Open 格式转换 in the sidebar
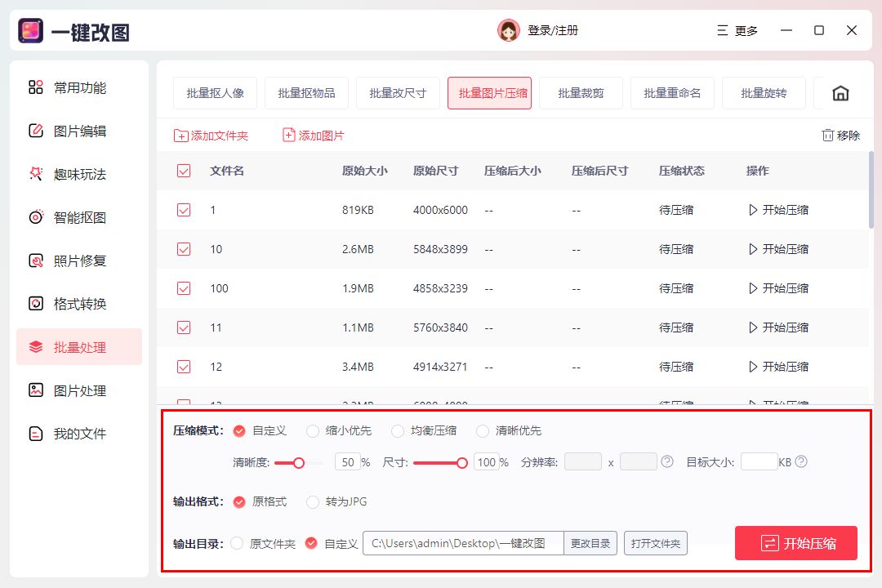 click(78, 304)
